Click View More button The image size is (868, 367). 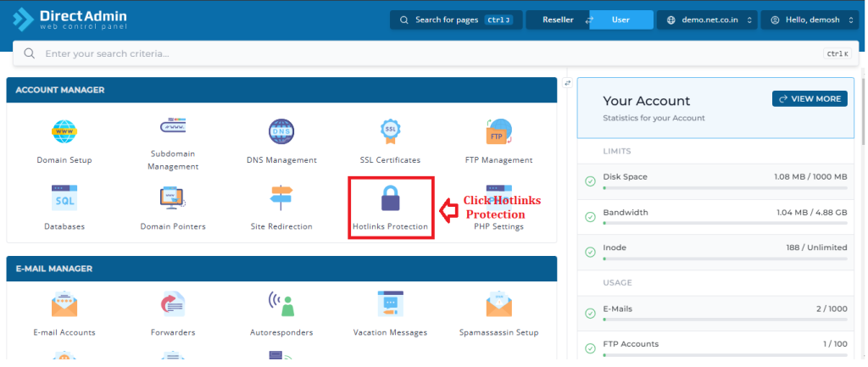810,98
